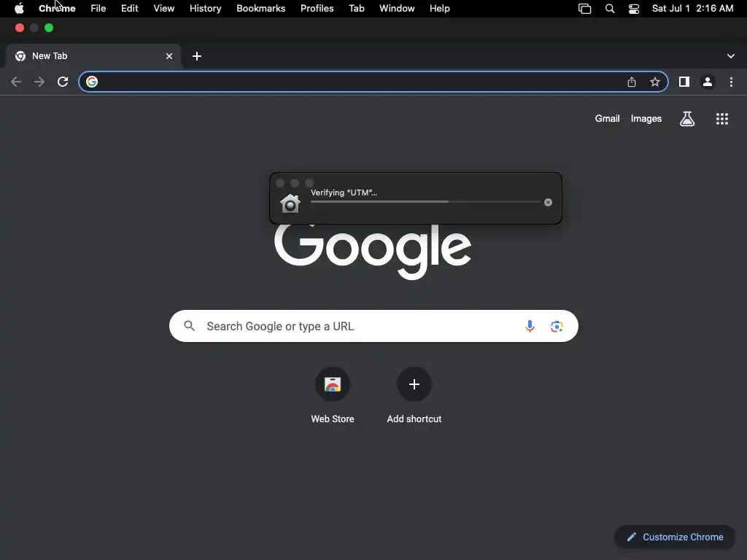Click the Google logo
Image resolution: width=747 pixels, height=560 pixels.
[373, 252]
